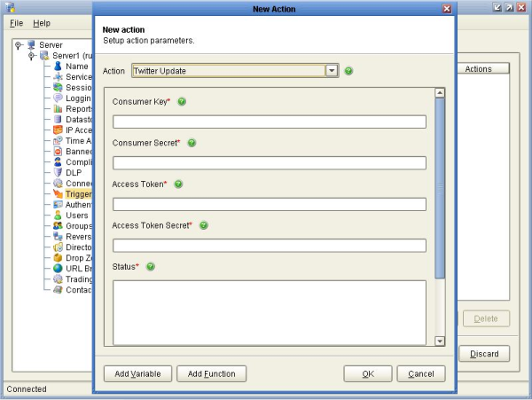This screenshot has height=400, width=532.
Task: Click the dialog's vertical scrollbar thumb
Action: pos(440,188)
